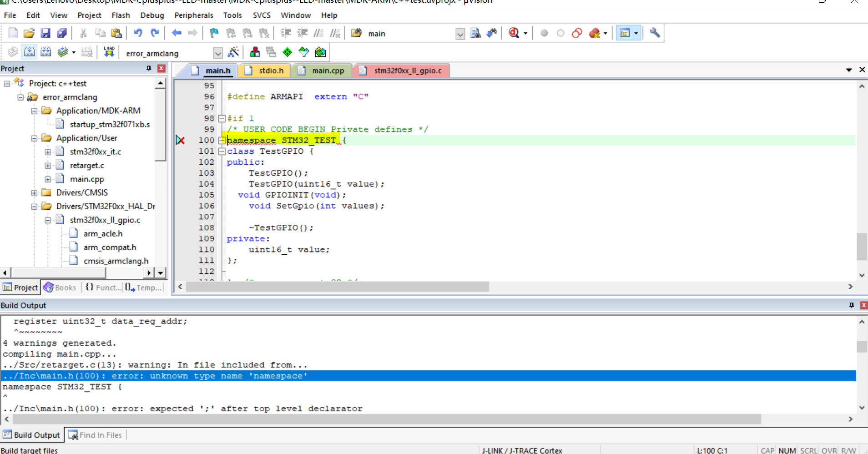Open the target selection dropdown for error_armclang
The image size is (868, 454).
tap(218, 53)
